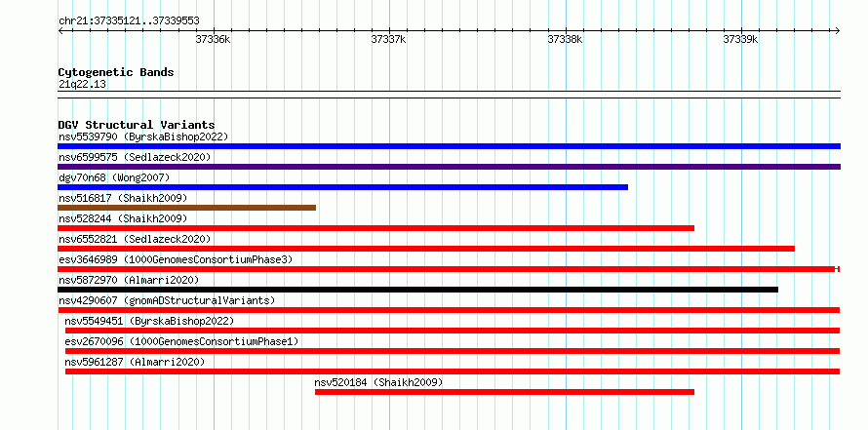Open the nsv4290607 (gnomADStructuralVariants) label

[x=167, y=300]
